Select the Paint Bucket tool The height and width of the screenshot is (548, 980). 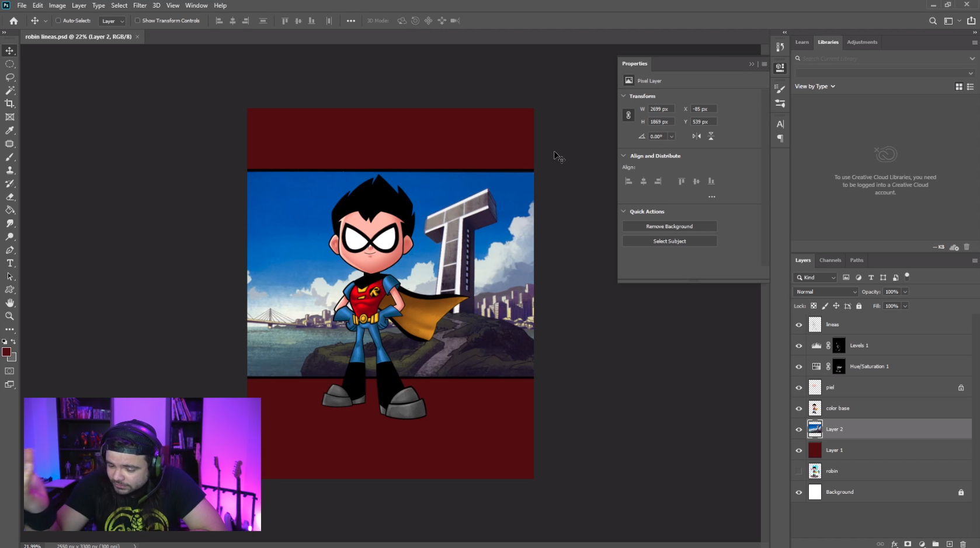[x=10, y=210]
